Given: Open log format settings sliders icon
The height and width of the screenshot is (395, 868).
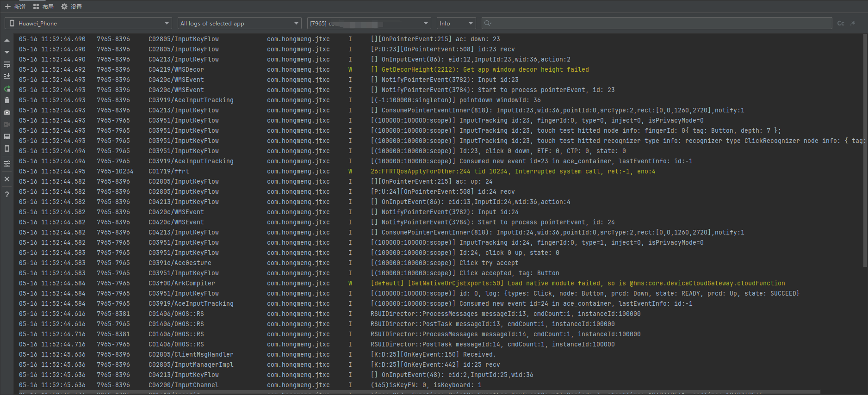Looking at the screenshot, I should tap(7, 164).
